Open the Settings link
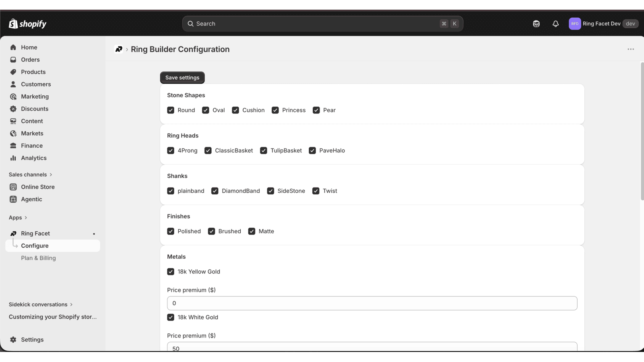Image resolution: width=644 pixels, height=362 pixels. 53,340
